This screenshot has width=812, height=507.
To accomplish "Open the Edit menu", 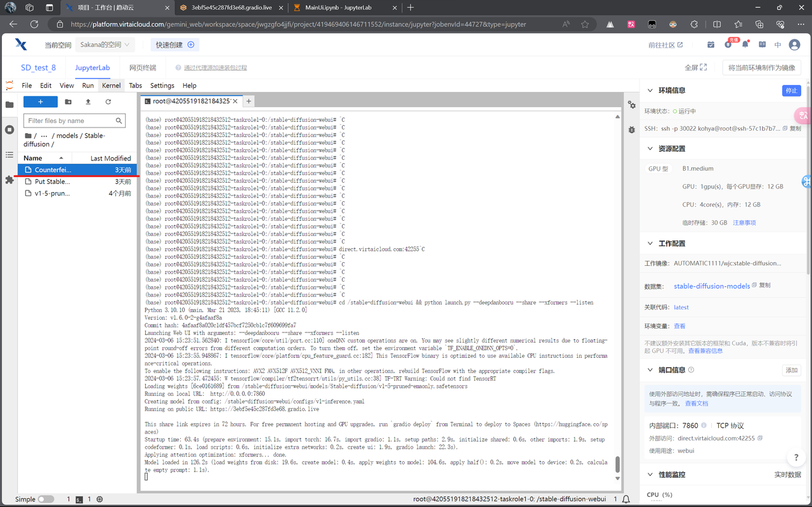I will 46,86.
